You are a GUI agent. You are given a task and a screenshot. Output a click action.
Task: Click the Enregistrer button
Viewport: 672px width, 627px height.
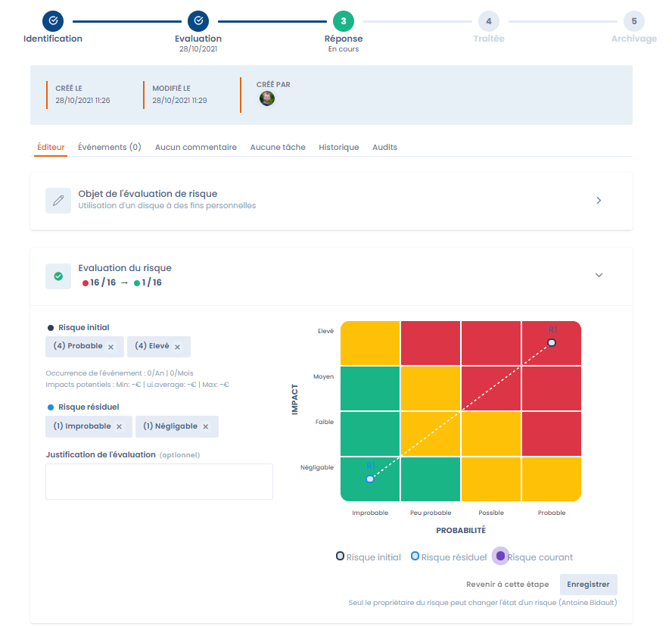pyautogui.click(x=588, y=585)
